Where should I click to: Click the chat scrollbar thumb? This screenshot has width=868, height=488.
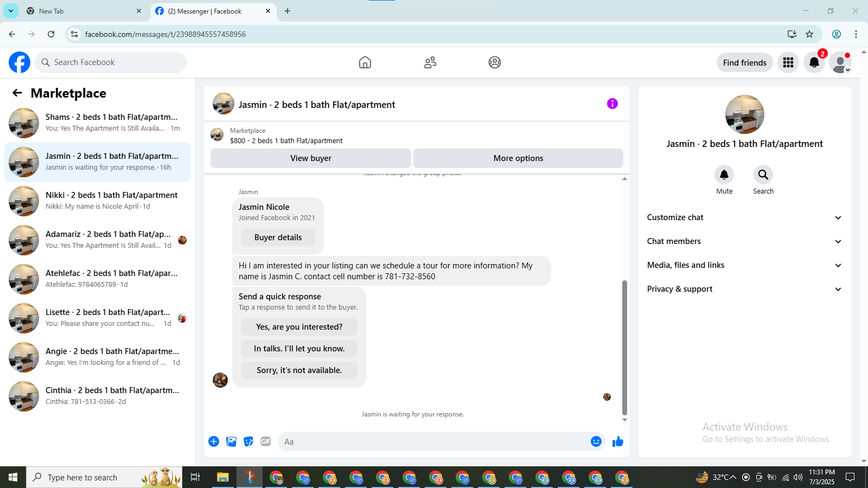pos(624,347)
